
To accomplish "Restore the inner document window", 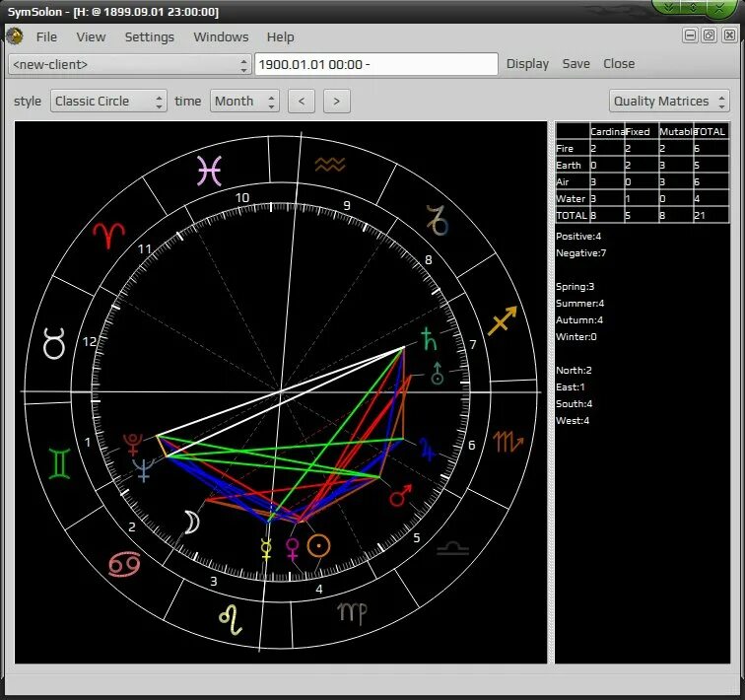I will pos(710,35).
